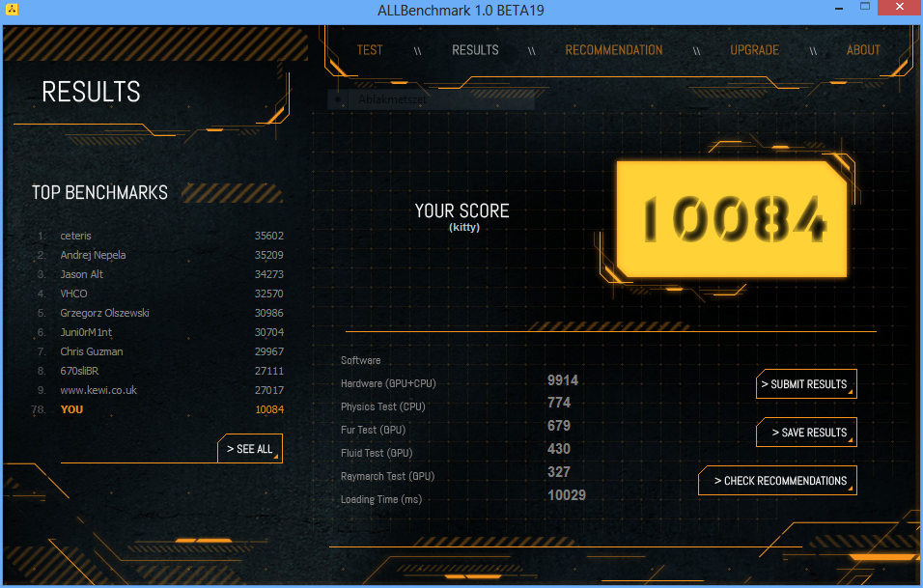Click the SUBMIT RESULTS button
Screen dimensions: 923x588
coord(806,384)
